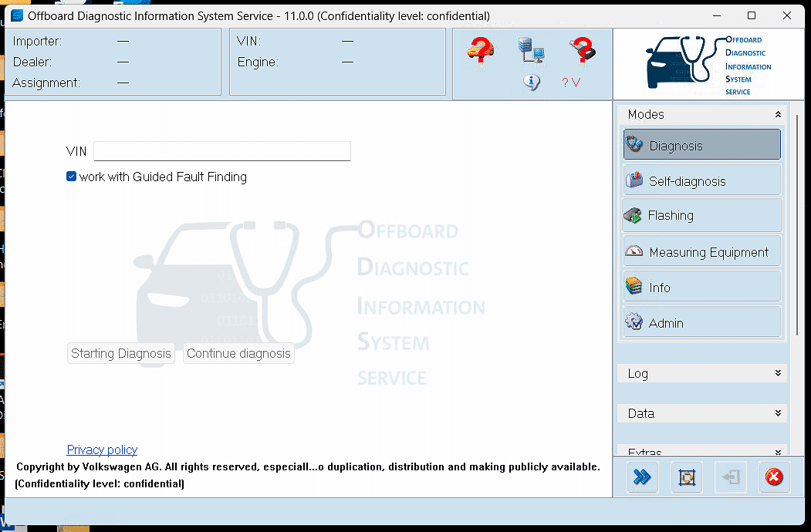Viewport: 811px width, 532px height.
Task: Open Measuring Equipment mode
Action: pyautogui.click(x=634, y=251)
